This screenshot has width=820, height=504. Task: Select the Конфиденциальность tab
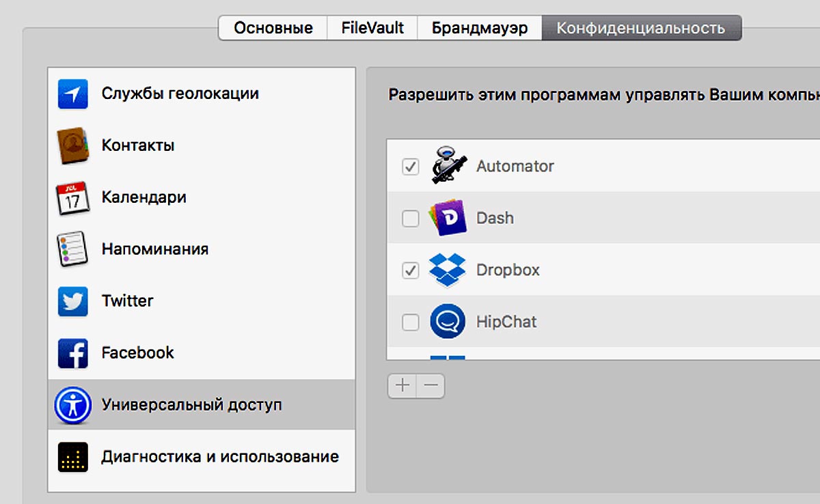tap(641, 28)
